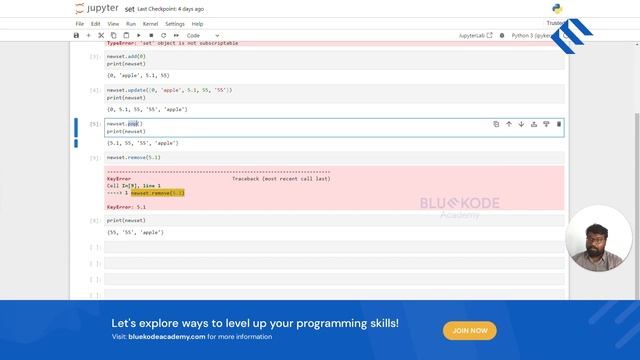The height and width of the screenshot is (360, 640).
Task: Insert a cell above the active cell
Action: click(x=533, y=124)
